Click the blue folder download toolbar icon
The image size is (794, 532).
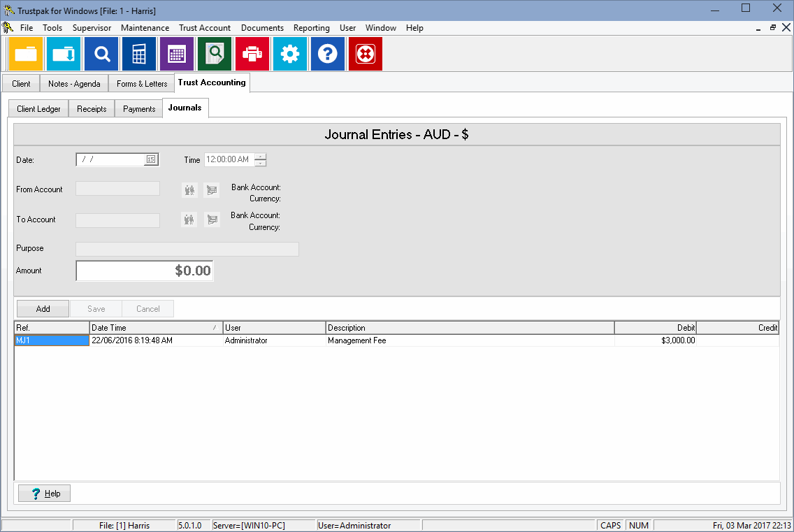64,54
